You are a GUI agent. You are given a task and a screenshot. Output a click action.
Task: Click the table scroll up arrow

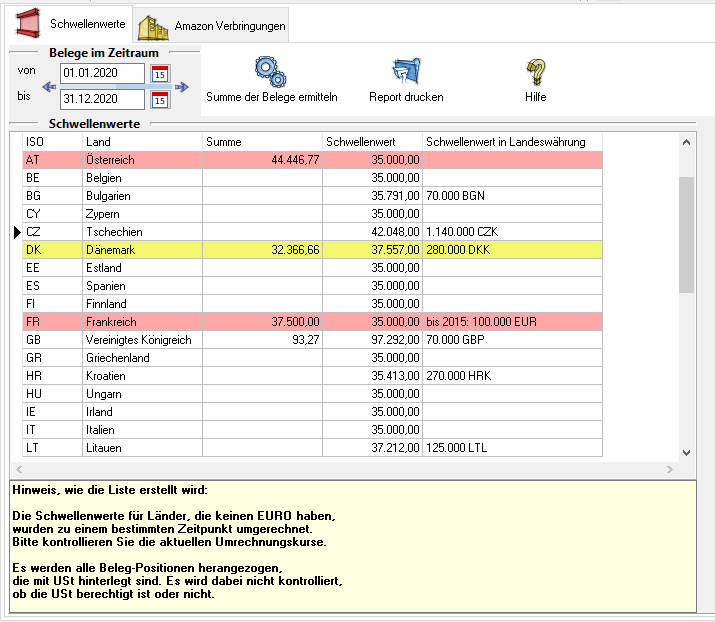[686, 142]
